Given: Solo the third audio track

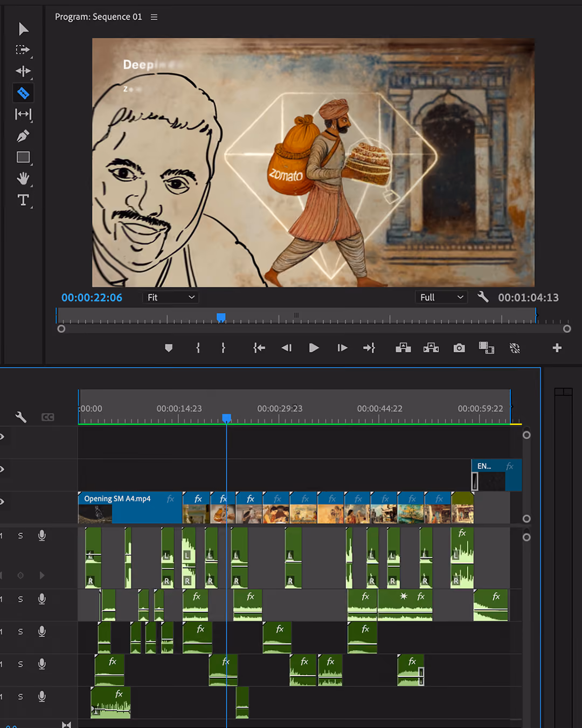Looking at the screenshot, I should [20, 631].
